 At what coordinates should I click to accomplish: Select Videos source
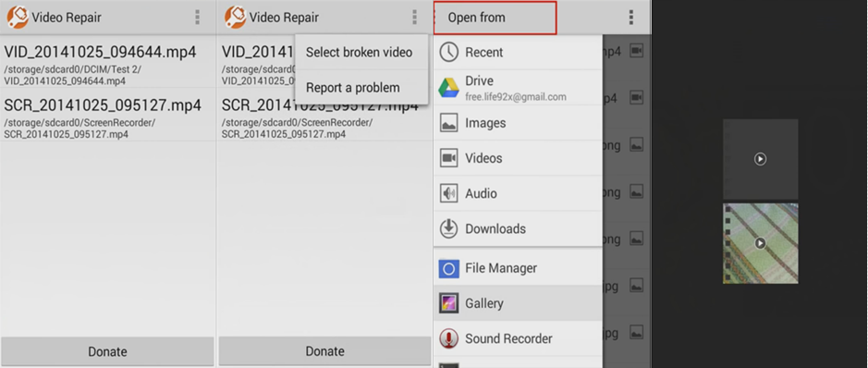point(518,158)
